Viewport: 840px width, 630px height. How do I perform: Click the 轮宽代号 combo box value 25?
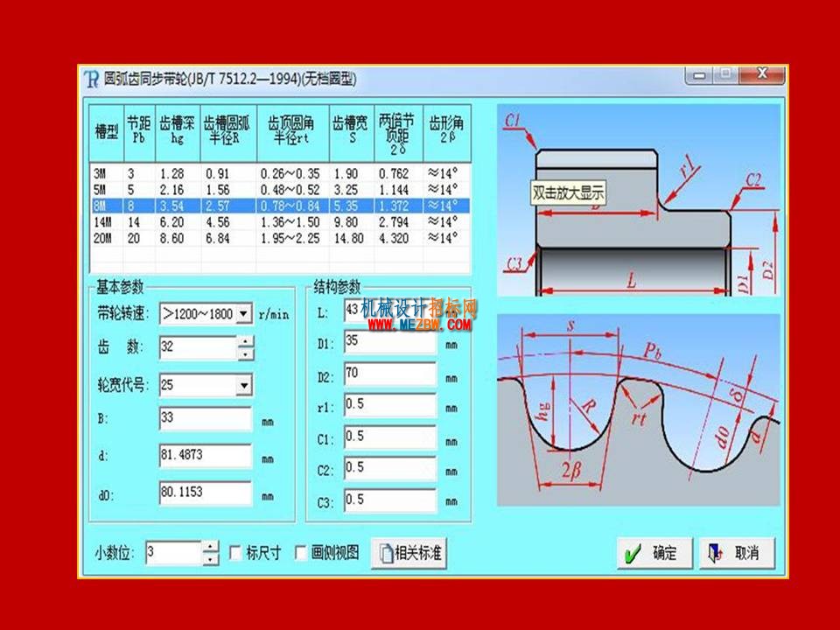[x=199, y=385]
